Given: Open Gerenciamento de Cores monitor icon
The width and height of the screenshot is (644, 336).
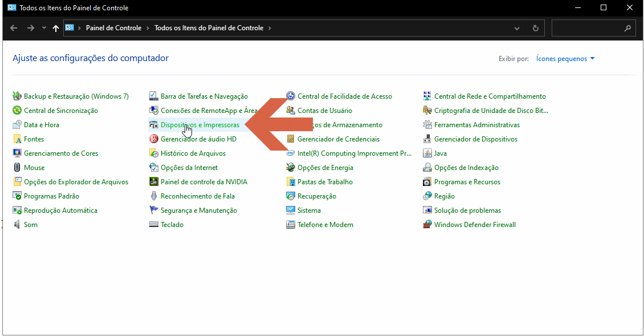Looking at the screenshot, I should pyautogui.click(x=17, y=153).
